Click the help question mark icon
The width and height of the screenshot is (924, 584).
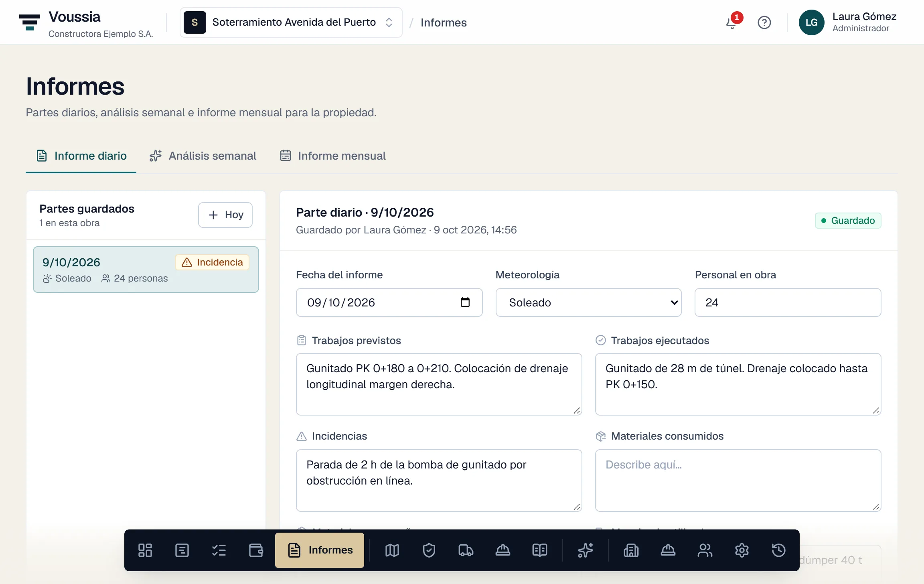pyautogui.click(x=764, y=22)
